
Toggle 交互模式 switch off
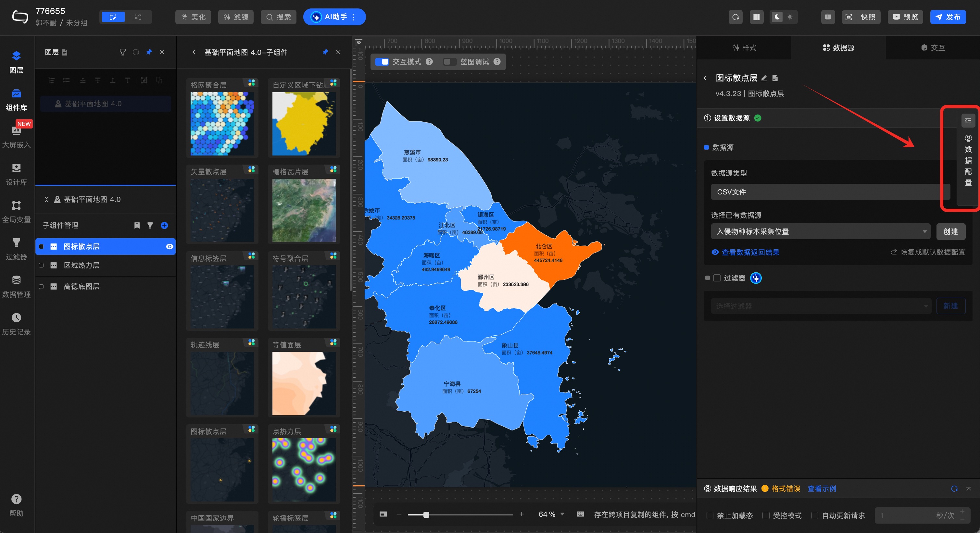[382, 62]
